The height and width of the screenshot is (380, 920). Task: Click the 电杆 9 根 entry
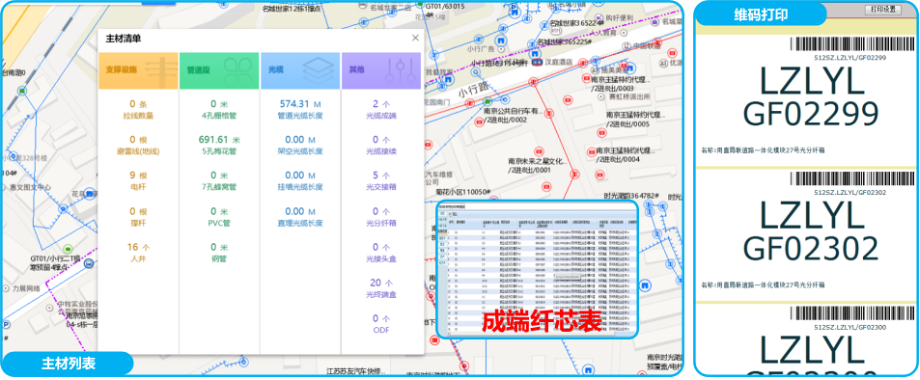point(138,181)
